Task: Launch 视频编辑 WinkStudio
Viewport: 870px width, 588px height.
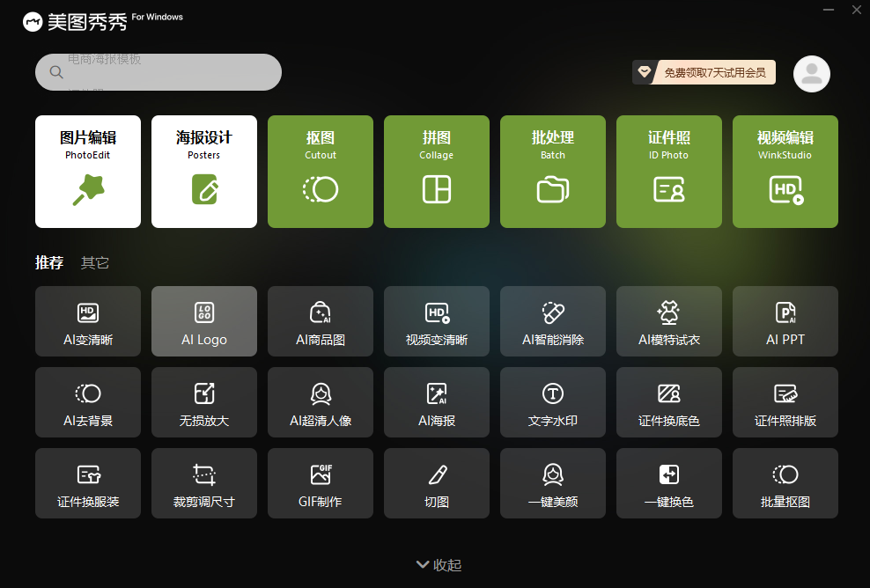Action: 785,171
